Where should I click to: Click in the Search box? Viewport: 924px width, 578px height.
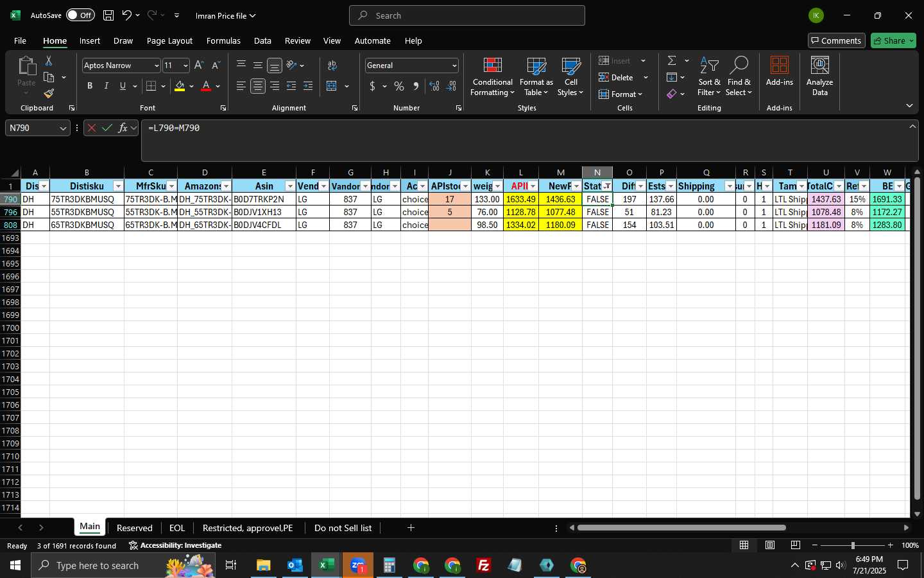point(467,15)
